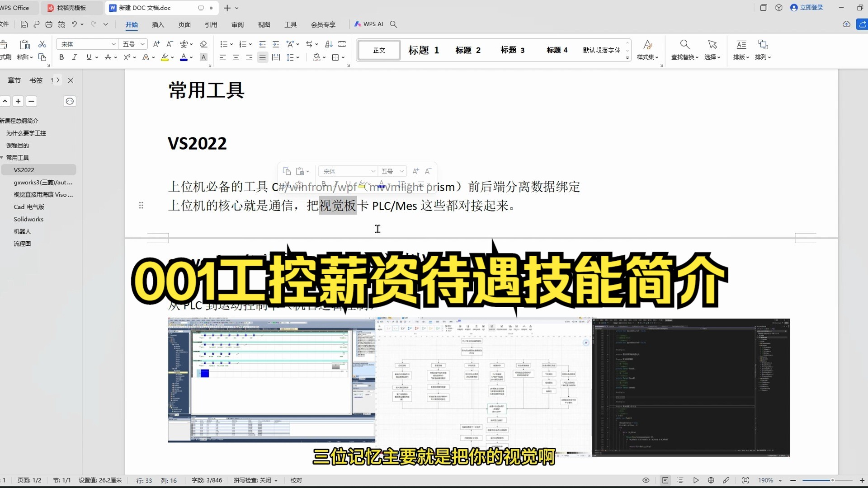
Task: Click the plus button in navigation pane
Action: [x=18, y=101]
